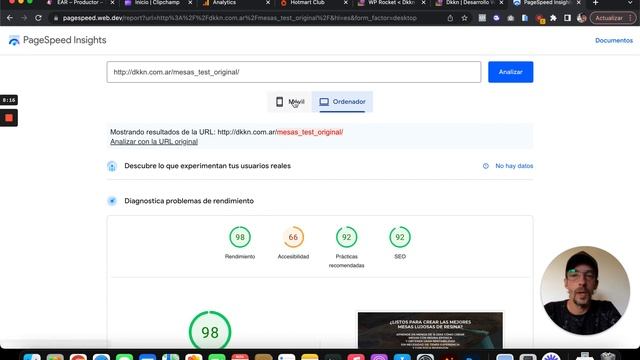The image size is (640, 360).
Task: Click the Diagnostica problemas section icon
Action: (112, 201)
